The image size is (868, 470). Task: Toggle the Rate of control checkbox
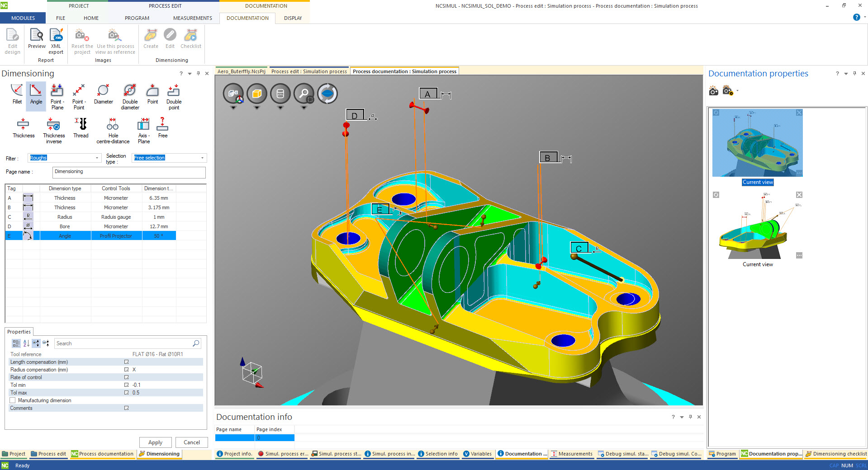127,377
